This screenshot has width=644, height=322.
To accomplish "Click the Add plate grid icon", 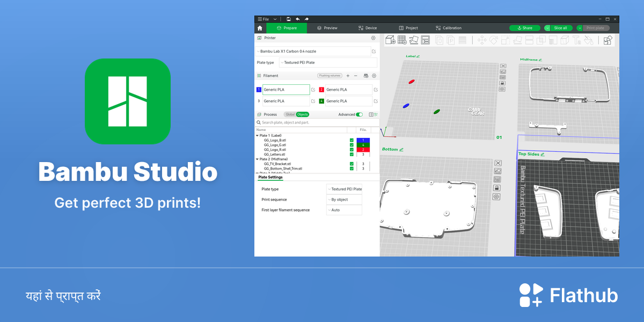I will point(402,40).
